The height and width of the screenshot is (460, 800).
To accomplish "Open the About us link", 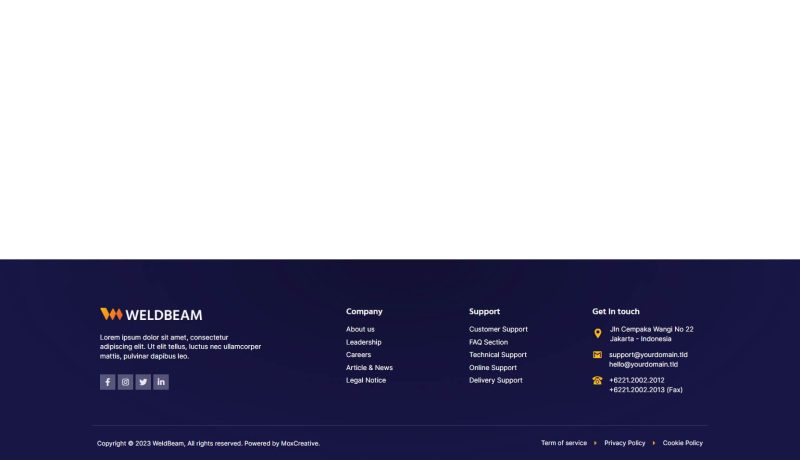I will (360, 329).
